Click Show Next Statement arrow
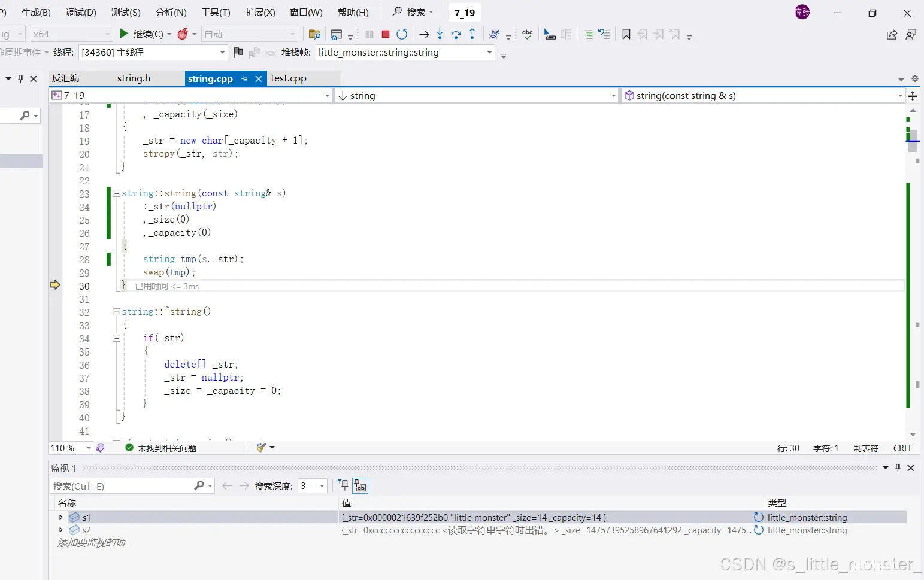The image size is (924, 580). click(x=424, y=34)
